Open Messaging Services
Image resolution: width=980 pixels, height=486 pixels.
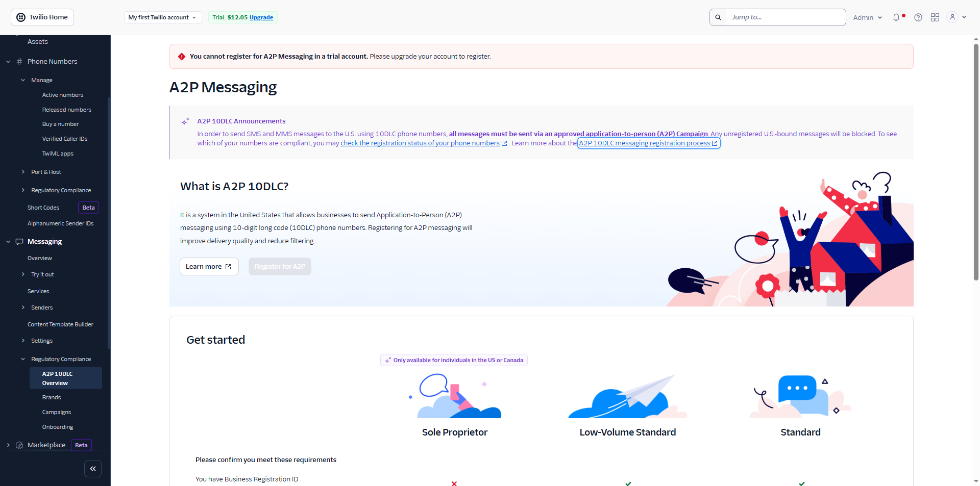[38, 291]
